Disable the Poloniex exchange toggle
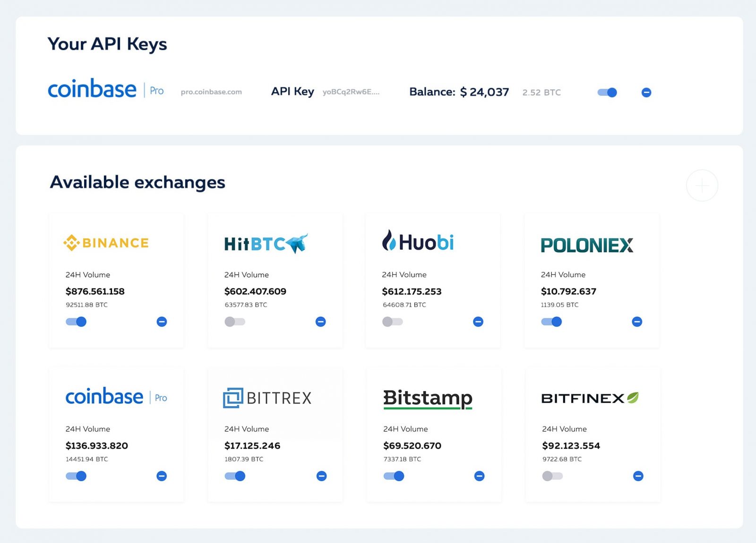This screenshot has height=543, width=756. [x=551, y=322]
